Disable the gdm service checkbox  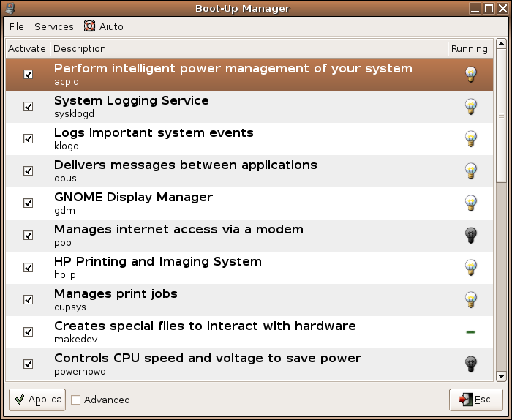[28, 203]
